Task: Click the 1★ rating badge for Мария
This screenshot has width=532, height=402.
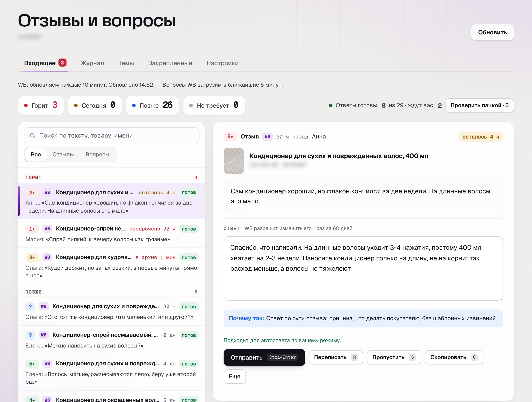Action: [x=32, y=229]
